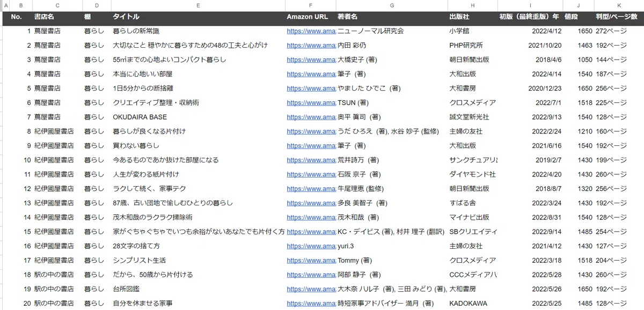
Task: Click the 'タイトル' header cell
Action: (x=198, y=17)
